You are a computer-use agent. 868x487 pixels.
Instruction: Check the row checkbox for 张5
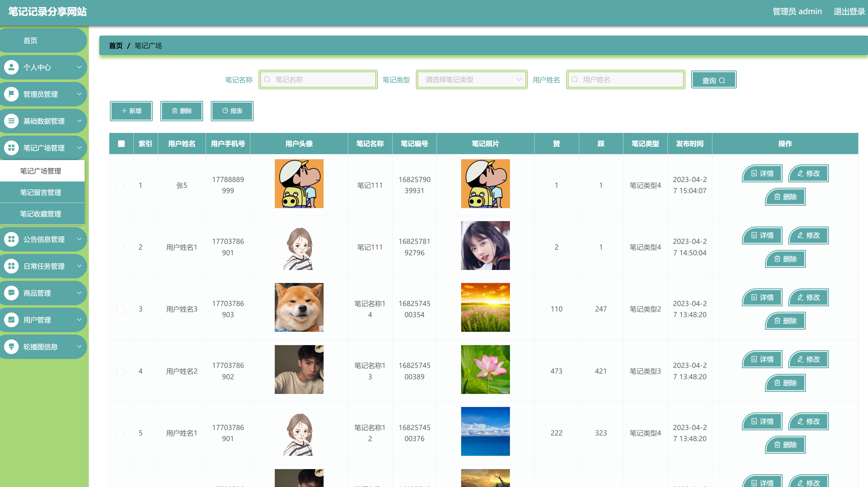120,185
